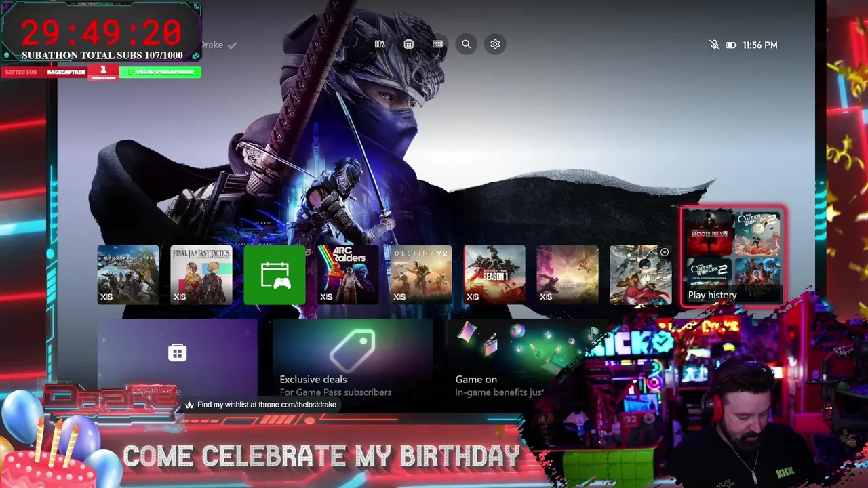Open My games & apps library icon

click(x=380, y=44)
